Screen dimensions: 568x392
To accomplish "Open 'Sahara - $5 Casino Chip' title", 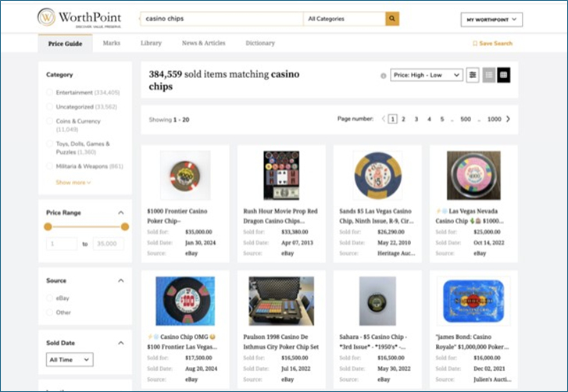I will point(373,342).
